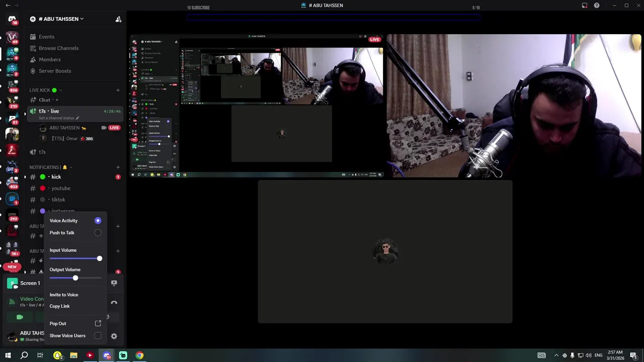Expand the ABU TAHSSEN server name dropdown
Viewport: 644px width, 362px height.
click(x=57, y=19)
